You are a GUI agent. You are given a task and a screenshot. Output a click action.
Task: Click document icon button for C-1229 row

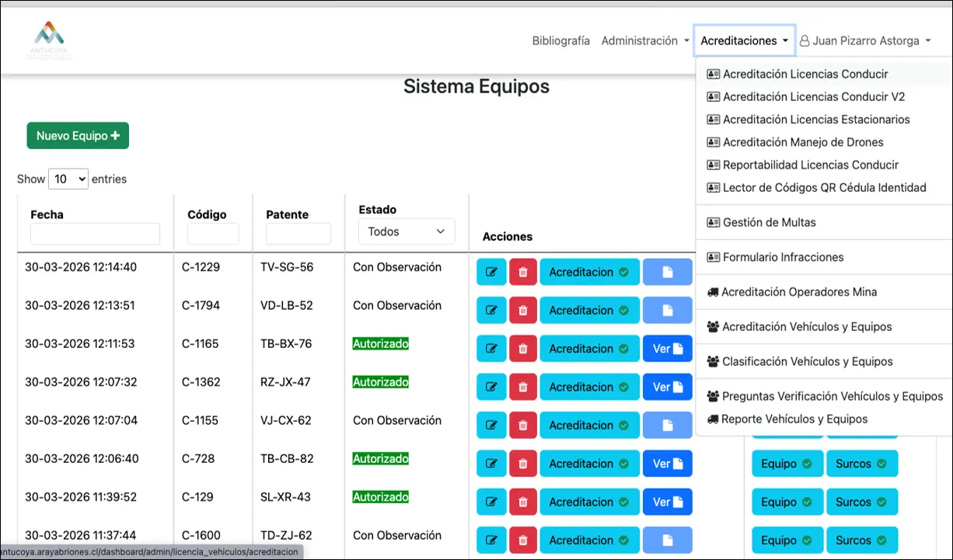[x=667, y=273]
